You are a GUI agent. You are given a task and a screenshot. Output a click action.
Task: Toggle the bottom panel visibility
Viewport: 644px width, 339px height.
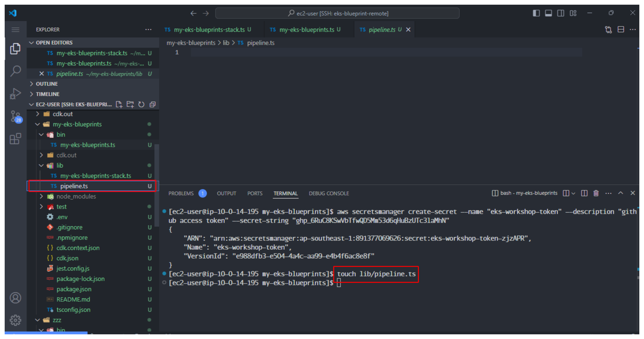549,13
